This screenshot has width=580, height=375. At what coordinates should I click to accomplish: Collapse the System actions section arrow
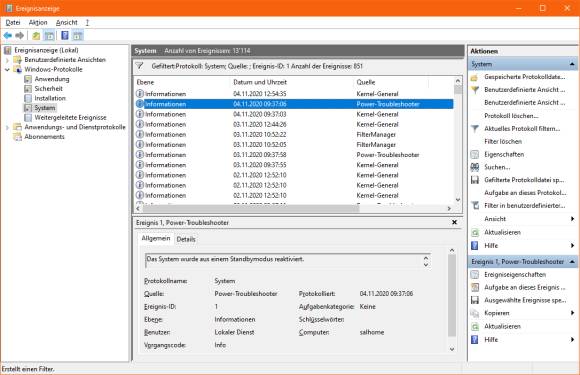tap(572, 64)
